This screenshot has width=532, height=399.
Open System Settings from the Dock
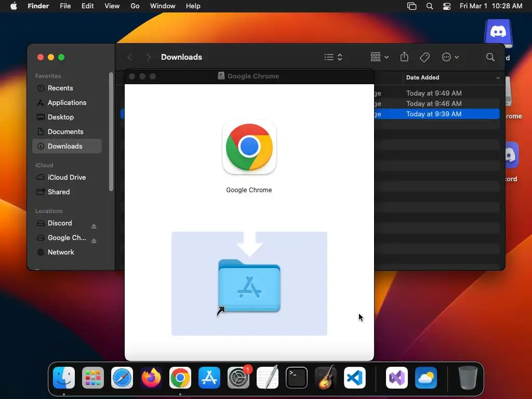pos(238,378)
